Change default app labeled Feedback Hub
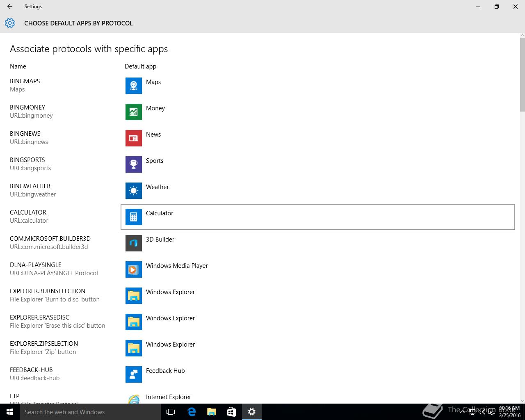Screen dimensions: 525x420 (318, 374)
